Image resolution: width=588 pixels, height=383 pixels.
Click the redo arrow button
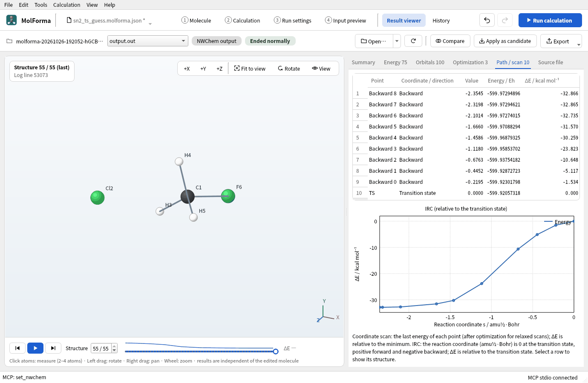point(505,20)
